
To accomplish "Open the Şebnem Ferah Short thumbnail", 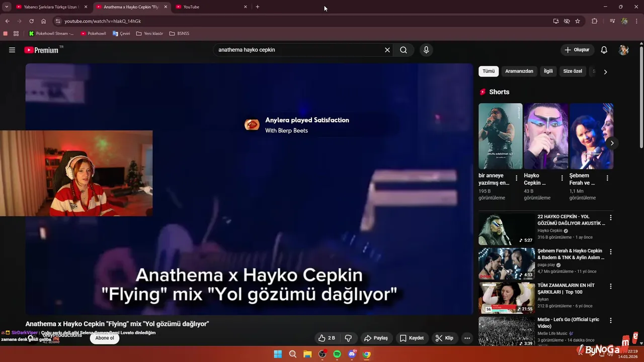I will 591,136.
